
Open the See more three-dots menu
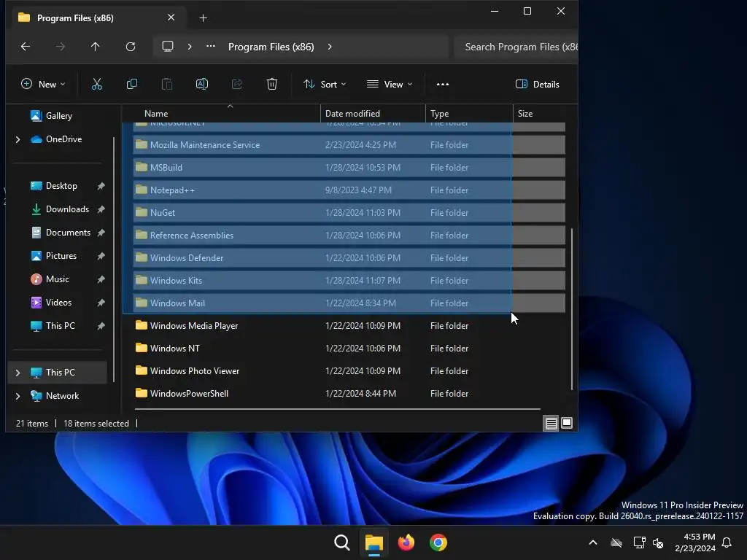pyautogui.click(x=443, y=85)
